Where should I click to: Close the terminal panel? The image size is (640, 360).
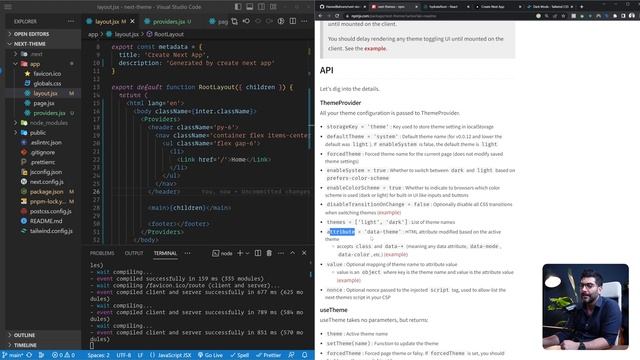tap(304, 253)
